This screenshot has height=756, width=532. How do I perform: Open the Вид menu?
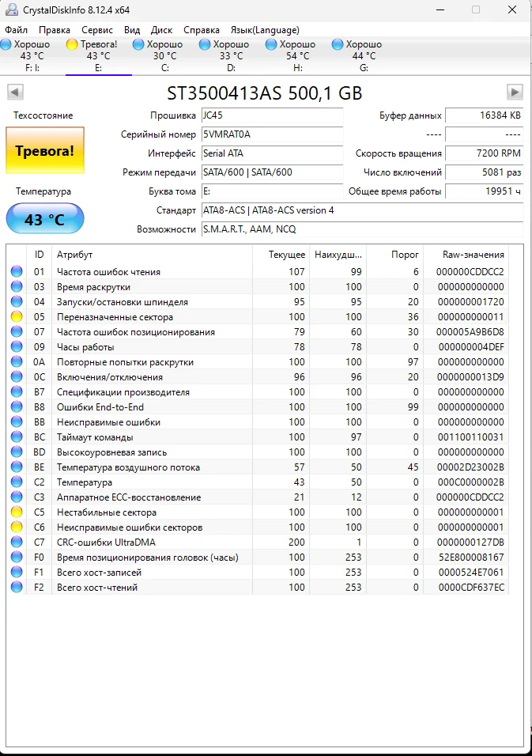tap(131, 30)
